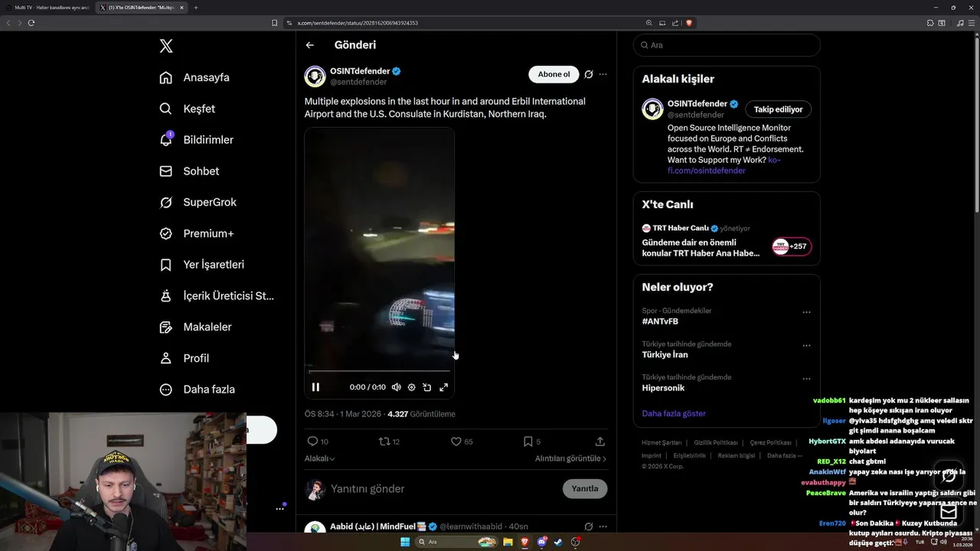Toggle following via Takip ediliyor button

pos(778,109)
